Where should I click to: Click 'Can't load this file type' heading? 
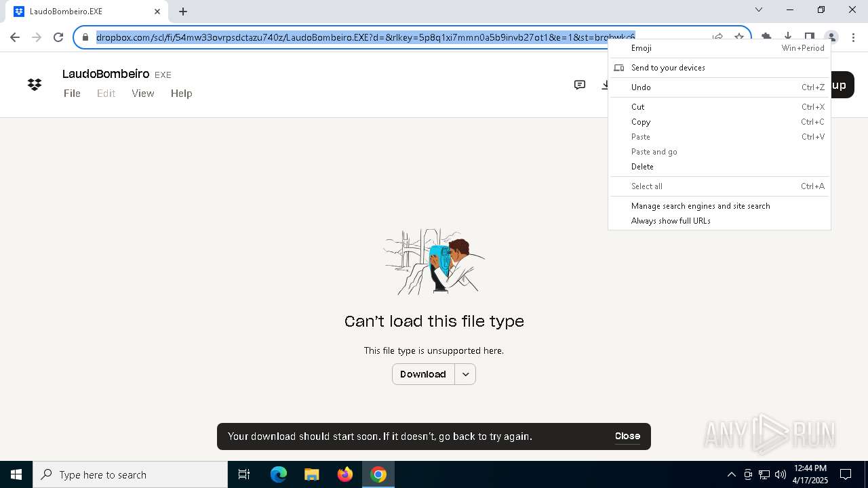[434, 321]
